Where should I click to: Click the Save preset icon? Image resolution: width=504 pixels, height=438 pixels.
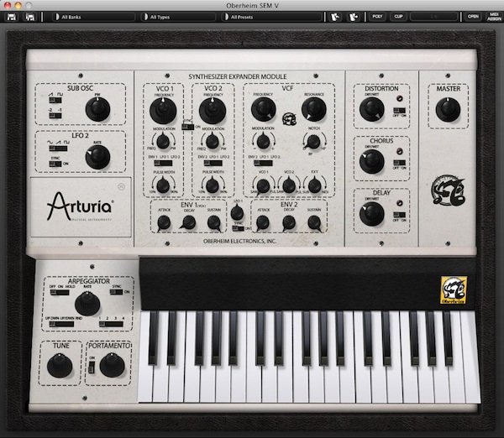click(x=12, y=17)
